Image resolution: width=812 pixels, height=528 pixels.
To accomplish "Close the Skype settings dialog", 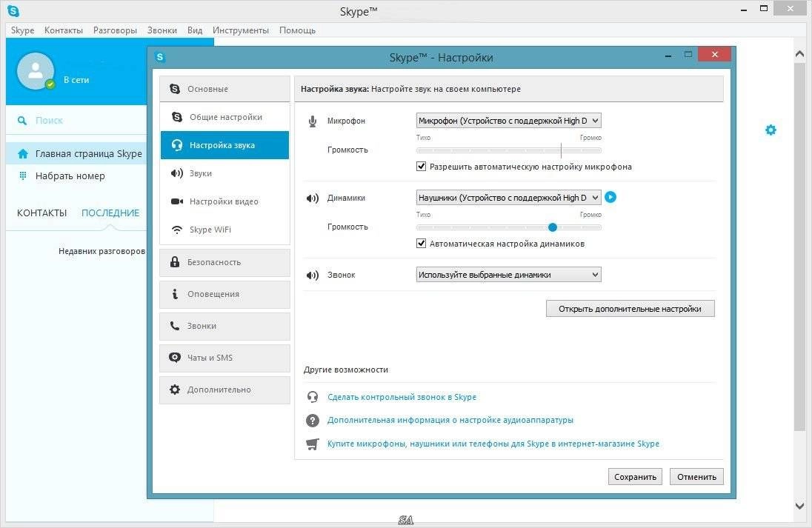I will (715, 54).
